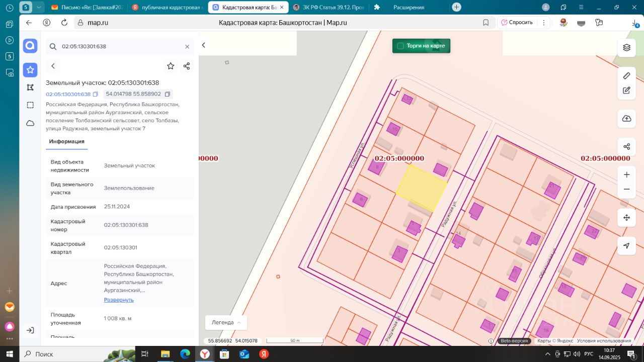Open the cadastral number link 02:05:130301:638
The width and height of the screenshot is (644, 362).
pos(68,94)
